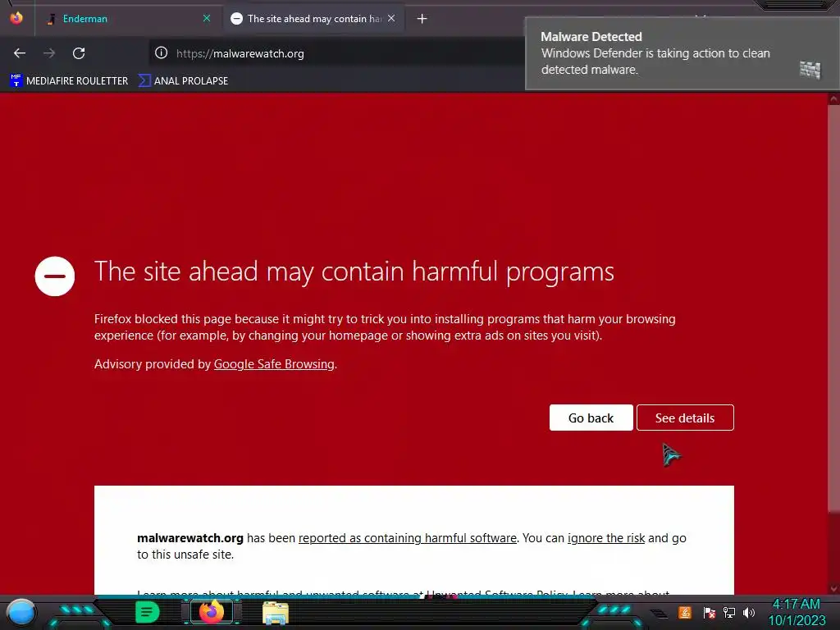Viewport: 840px width, 630px height.
Task: Click the forward navigation arrow
Action: (49, 53)
